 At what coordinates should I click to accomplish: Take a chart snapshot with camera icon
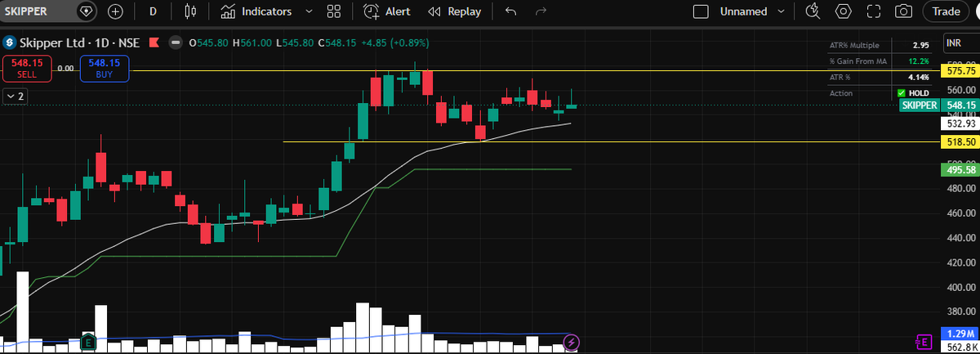click(903, 11)
